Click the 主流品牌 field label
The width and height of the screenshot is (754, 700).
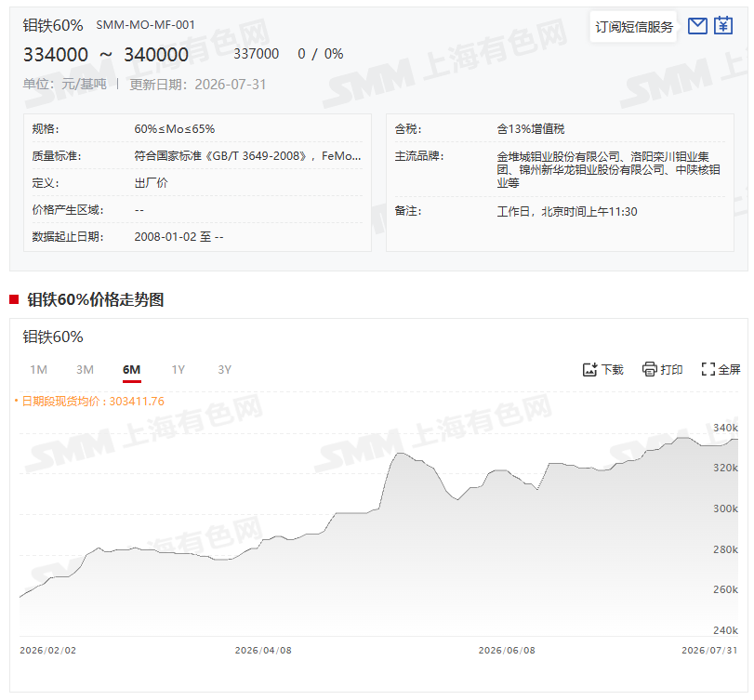click(419, 156)
